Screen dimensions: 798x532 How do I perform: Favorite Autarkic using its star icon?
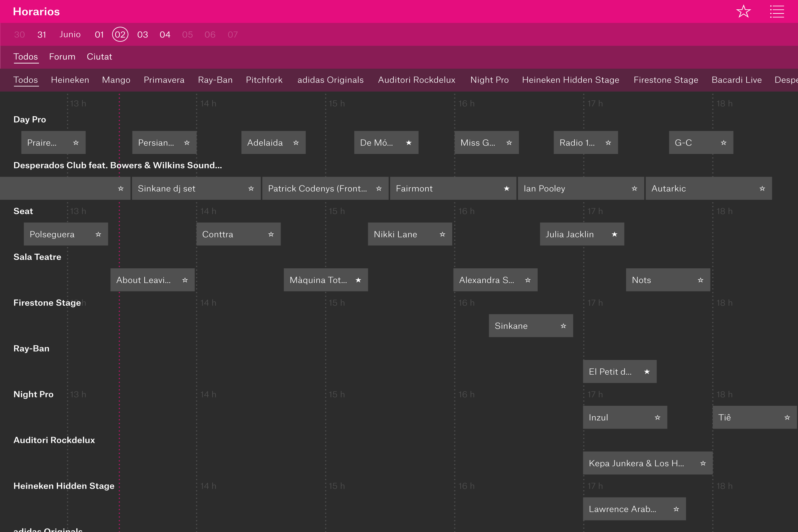click(762, 188)
